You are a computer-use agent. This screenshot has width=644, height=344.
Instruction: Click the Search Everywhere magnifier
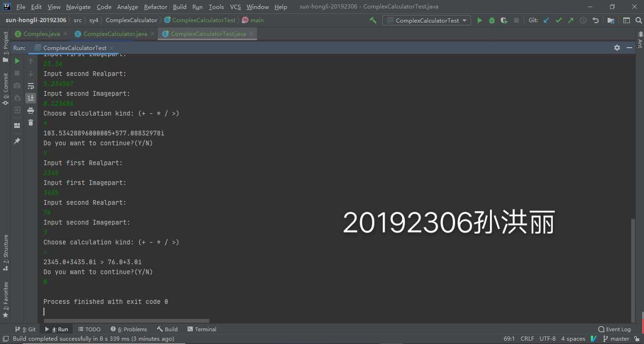tap(638, 20)
